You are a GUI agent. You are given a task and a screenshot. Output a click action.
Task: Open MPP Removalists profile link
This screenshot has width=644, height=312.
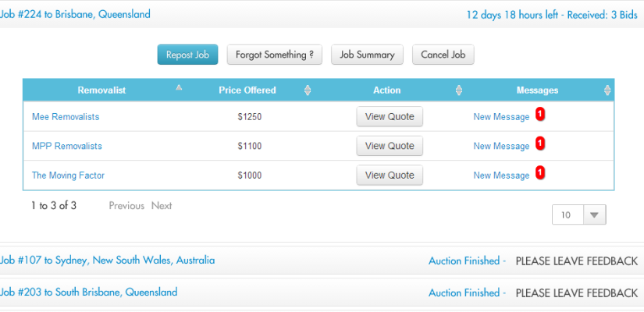tap(67, 146)
